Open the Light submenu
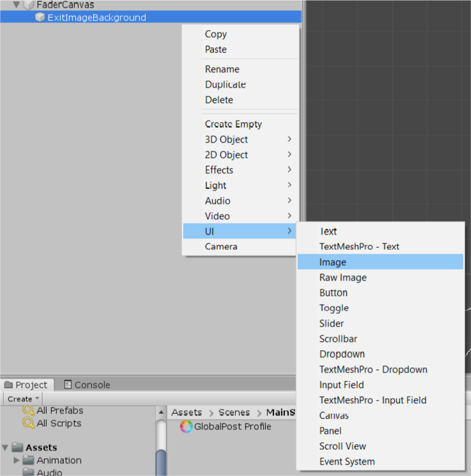Viewport: 471px width, 476px height. click(x=240, y=185)
